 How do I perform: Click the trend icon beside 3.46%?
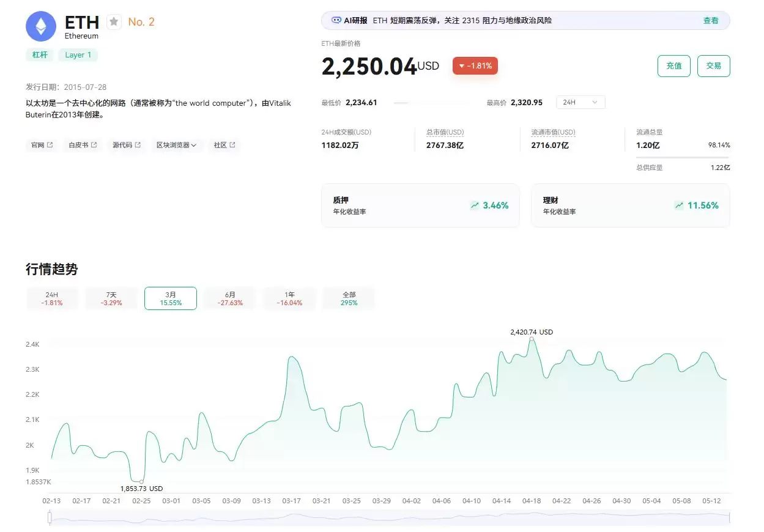[x=475, y=205]
